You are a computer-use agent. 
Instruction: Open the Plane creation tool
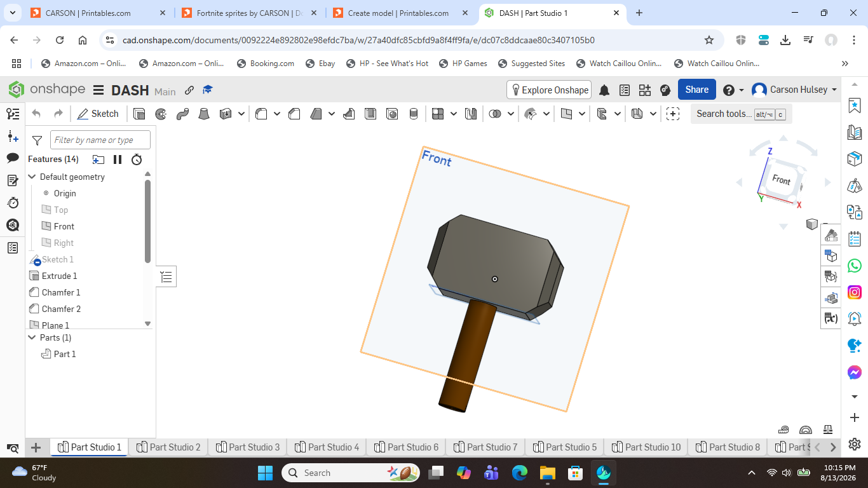coord(566,114)
